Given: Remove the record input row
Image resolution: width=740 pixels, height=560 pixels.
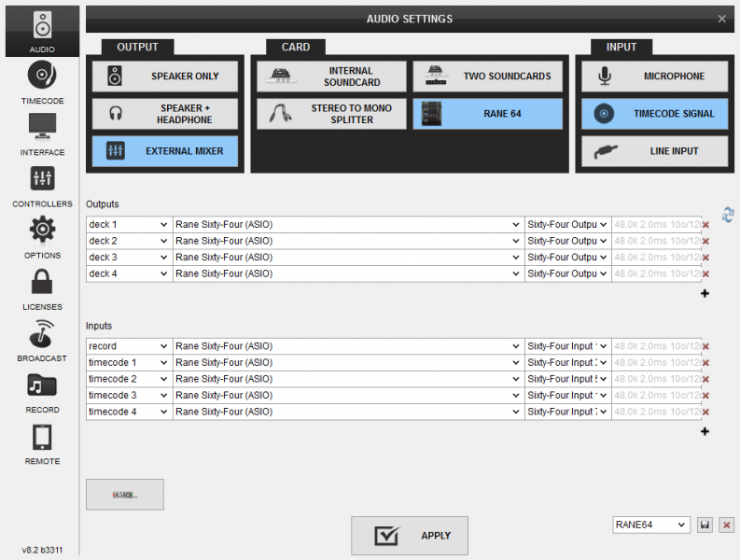Looking at the screenshot, I should coord(705,346).
